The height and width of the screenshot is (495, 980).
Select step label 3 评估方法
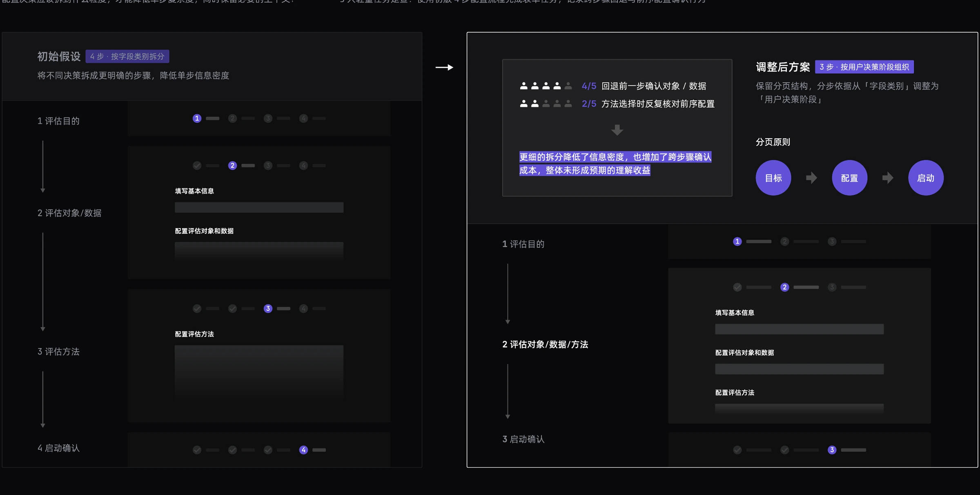point(58,351)
